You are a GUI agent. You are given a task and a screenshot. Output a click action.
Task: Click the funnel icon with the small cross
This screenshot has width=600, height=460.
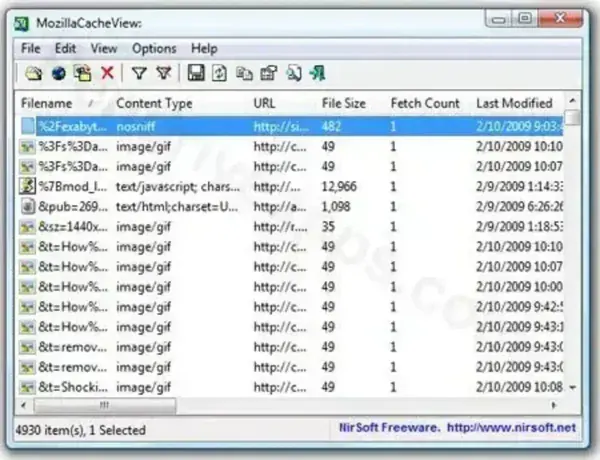pyautogui.click(x=164, y=73)
